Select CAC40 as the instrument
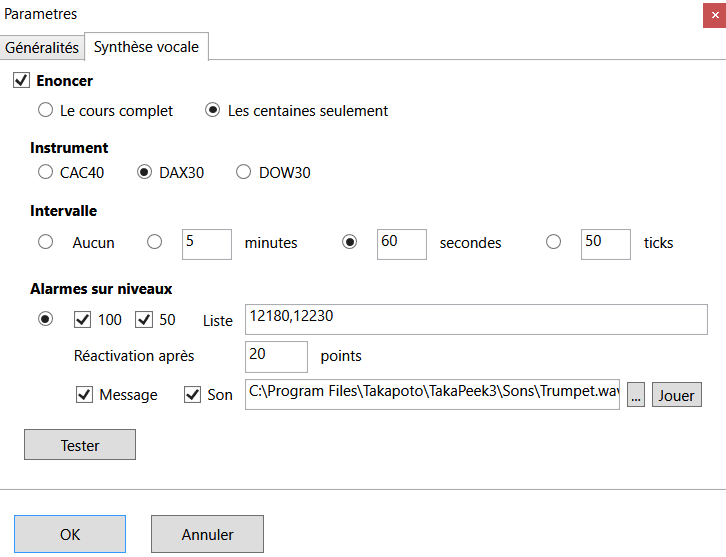The width and height of the screenshot is (726, 557). point(45,172)
